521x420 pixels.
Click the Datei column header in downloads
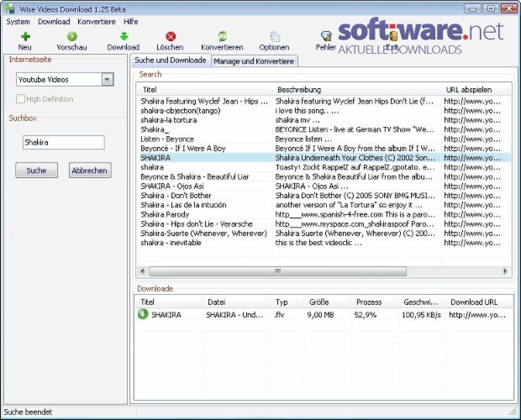click(236, 302)
